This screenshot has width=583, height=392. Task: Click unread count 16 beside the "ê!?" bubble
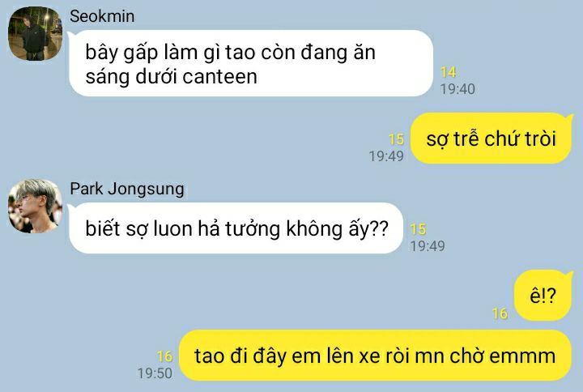point(500,314)
